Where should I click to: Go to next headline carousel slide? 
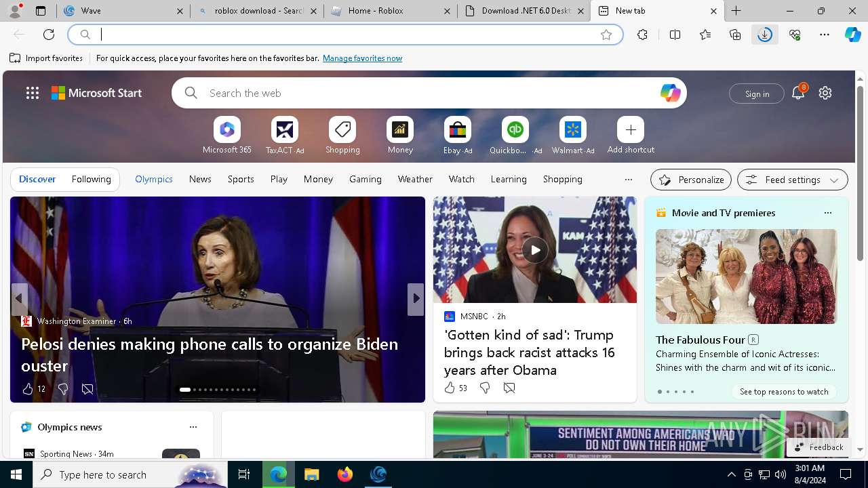click(x=416, y=298)
